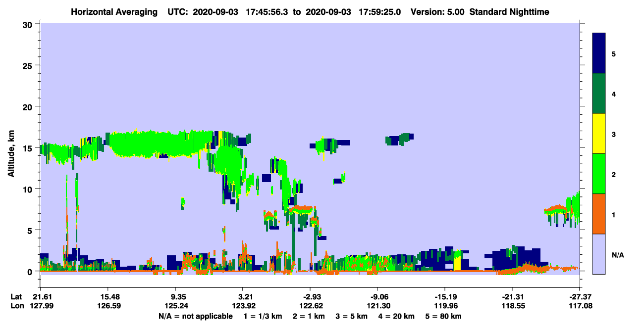Click the 'Standard Nighttime' text
The width and height of the screenshot is (644, 330).
pos(509,11)
